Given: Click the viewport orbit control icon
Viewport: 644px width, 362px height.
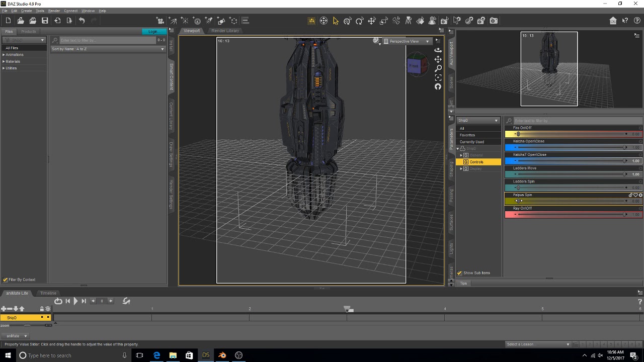Looking at the screenshot, I should click(438, 50).
